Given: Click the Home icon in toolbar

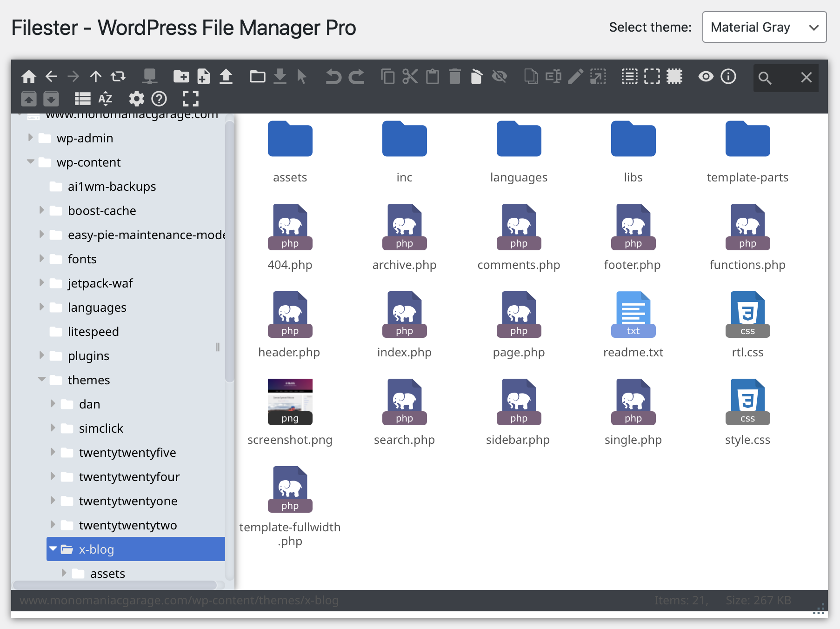Looking at the screenshot, I should 29,76.
